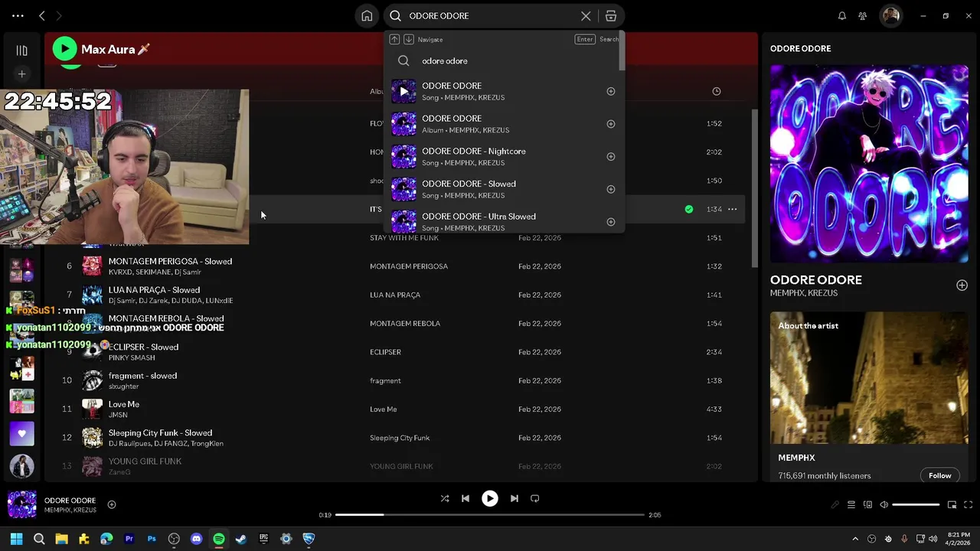Open Spotify taskbar icon

click(219, 539)
